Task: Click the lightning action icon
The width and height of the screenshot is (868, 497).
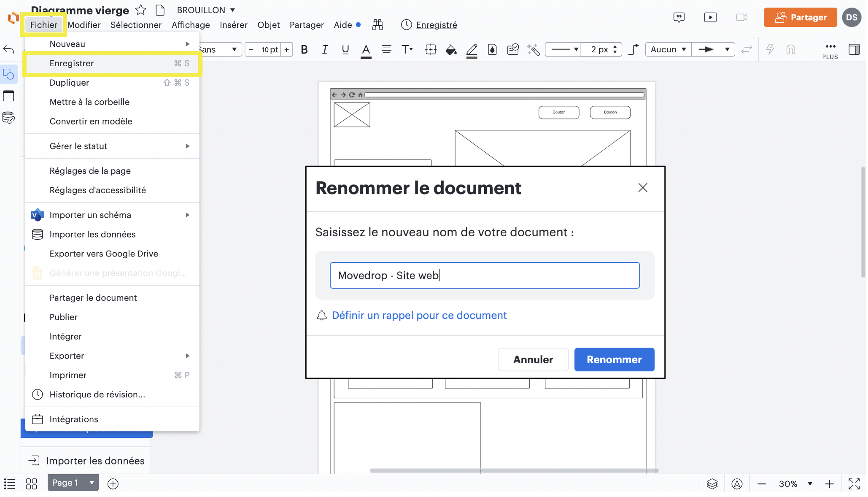Action: coord(770,49)
